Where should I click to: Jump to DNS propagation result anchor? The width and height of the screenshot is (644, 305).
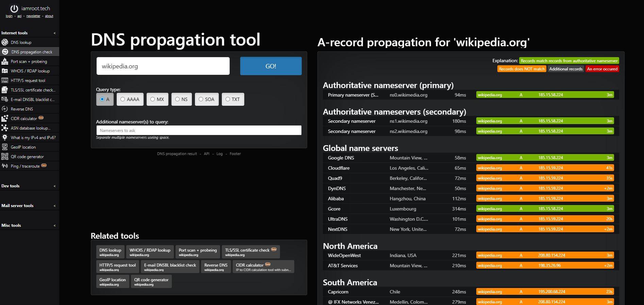point(177,154)
